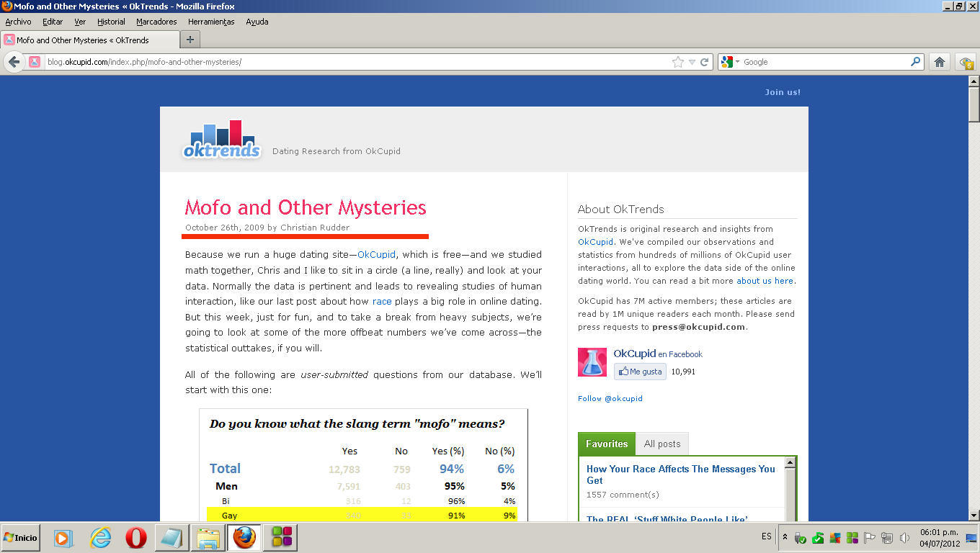Click the OkTrends logo

pos(222,140)
